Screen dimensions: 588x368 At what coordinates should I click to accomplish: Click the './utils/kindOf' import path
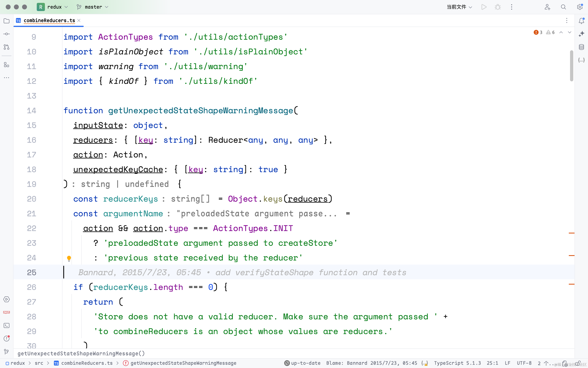click(x=218, y=81)
